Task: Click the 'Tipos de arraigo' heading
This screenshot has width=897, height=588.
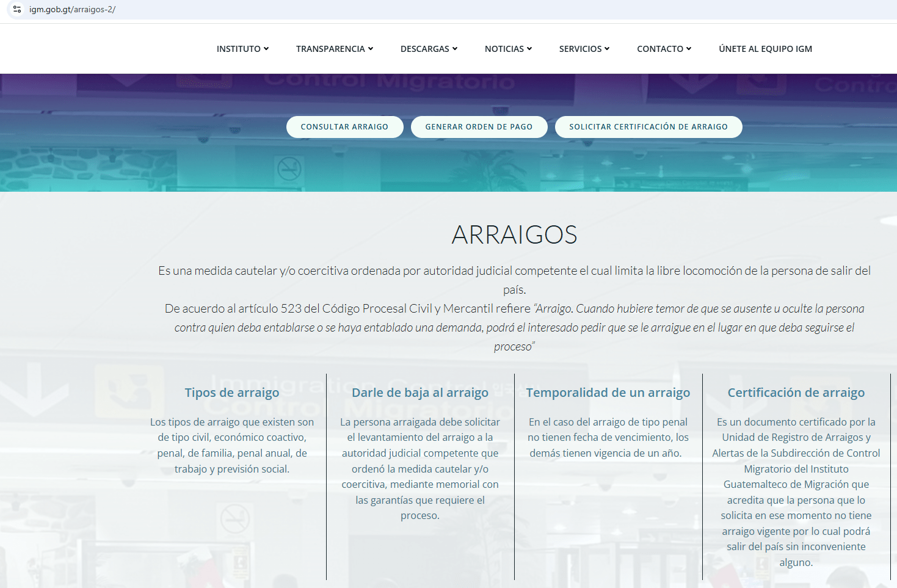Action: click(232, 393)
